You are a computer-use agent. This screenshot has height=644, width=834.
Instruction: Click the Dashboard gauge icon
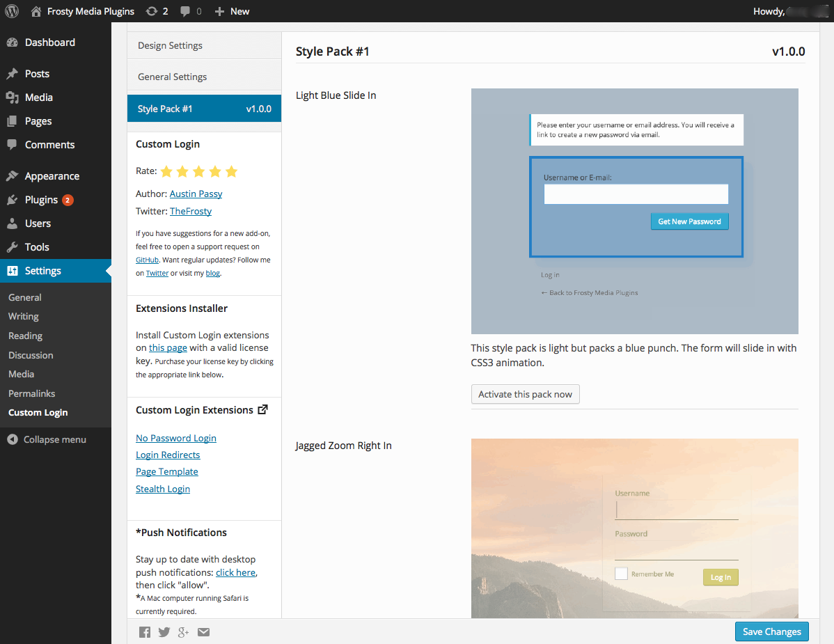pos(13,42)
